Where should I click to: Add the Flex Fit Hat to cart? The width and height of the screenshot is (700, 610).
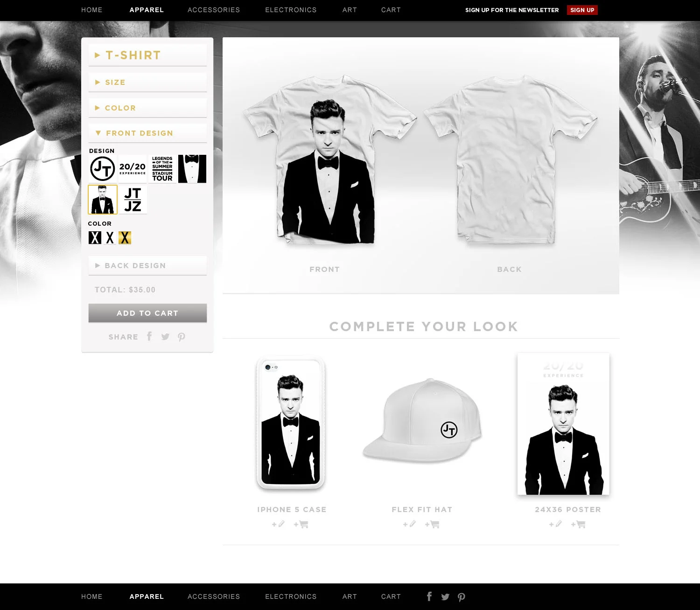click(x=432, y=524)
